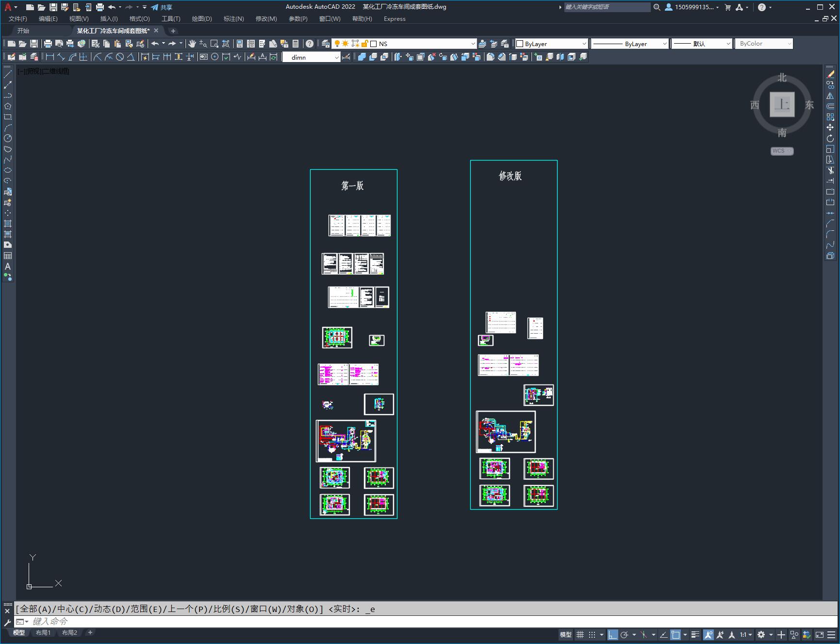Toggle annotation visibility in status bar
840x644 pixels.
tap(708, 634)
